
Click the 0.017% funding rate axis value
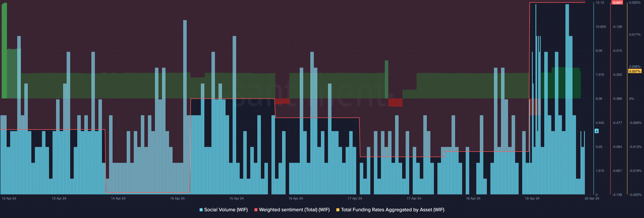[635, 34]
